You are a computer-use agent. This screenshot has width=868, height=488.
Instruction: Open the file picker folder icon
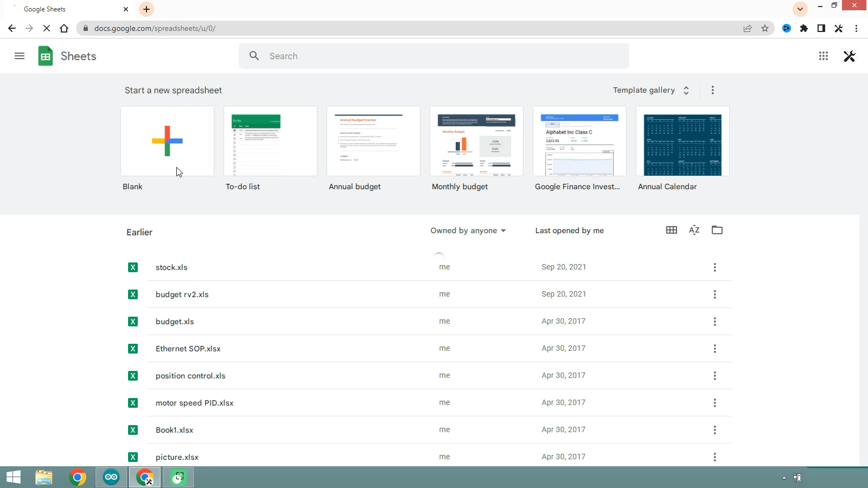pos(717,230)
